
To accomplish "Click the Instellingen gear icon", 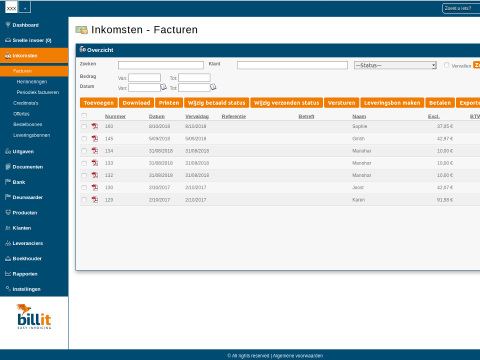I will [8, 289].
